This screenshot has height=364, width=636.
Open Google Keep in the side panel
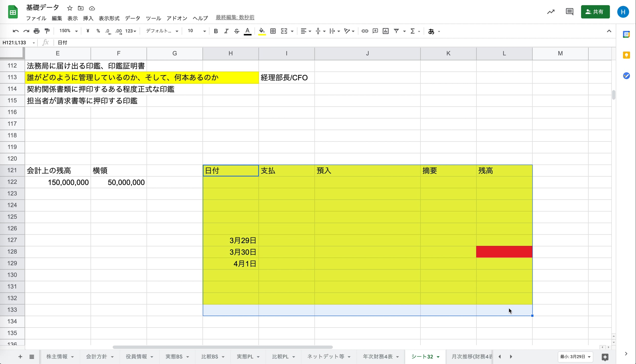point(626,55)
